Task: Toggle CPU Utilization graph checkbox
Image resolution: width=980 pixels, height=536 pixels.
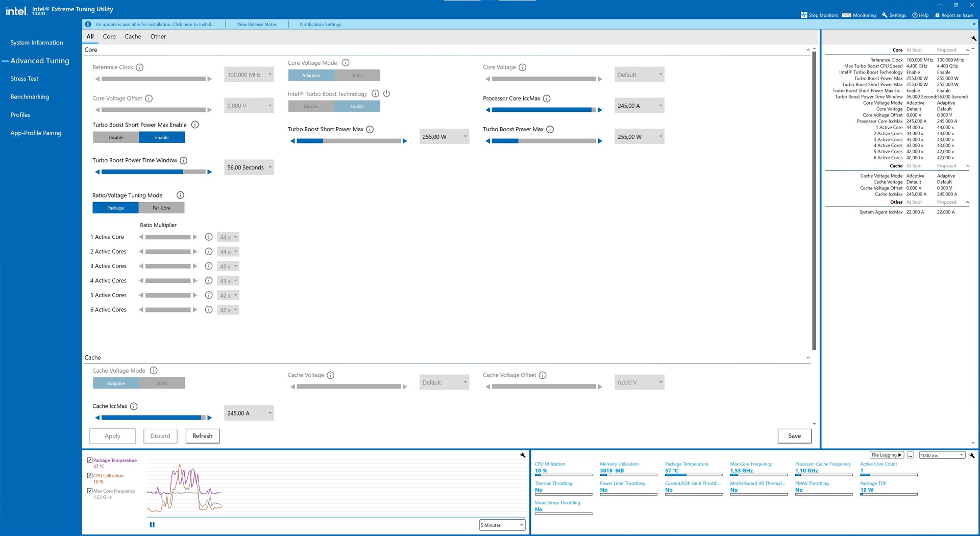Action: 90,476
